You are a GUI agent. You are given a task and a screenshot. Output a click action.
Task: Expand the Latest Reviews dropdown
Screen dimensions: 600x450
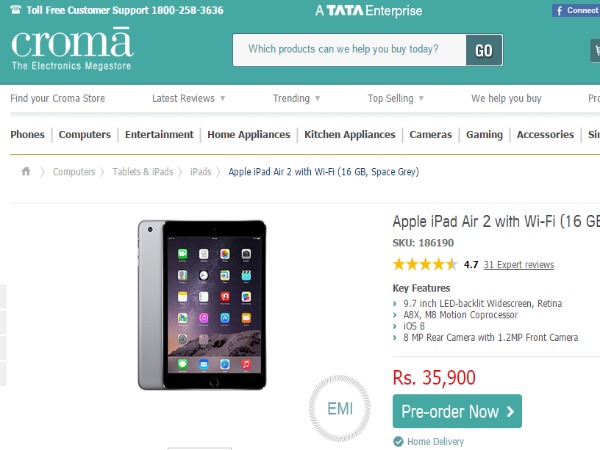(189, 99)
